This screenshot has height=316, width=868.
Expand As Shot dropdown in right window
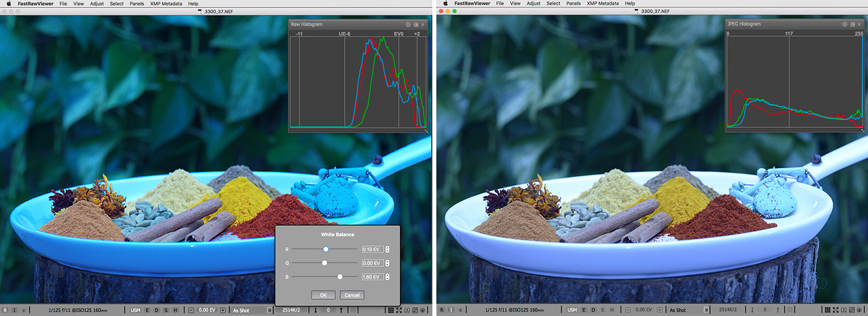pos(706,310)
